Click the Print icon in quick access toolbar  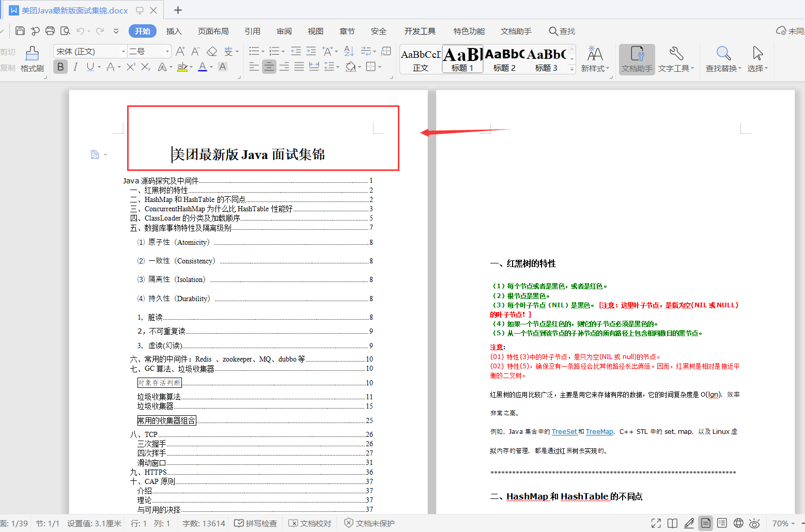point(50,31)
